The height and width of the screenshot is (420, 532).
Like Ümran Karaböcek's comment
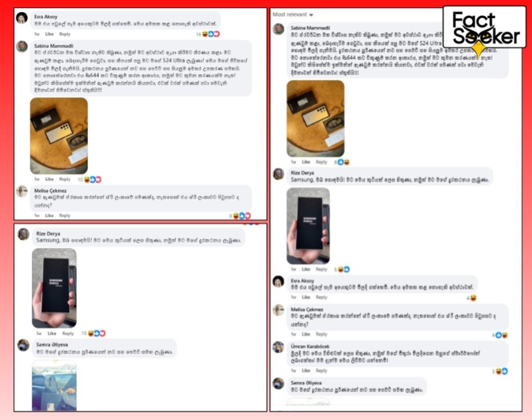pos(306,371)
